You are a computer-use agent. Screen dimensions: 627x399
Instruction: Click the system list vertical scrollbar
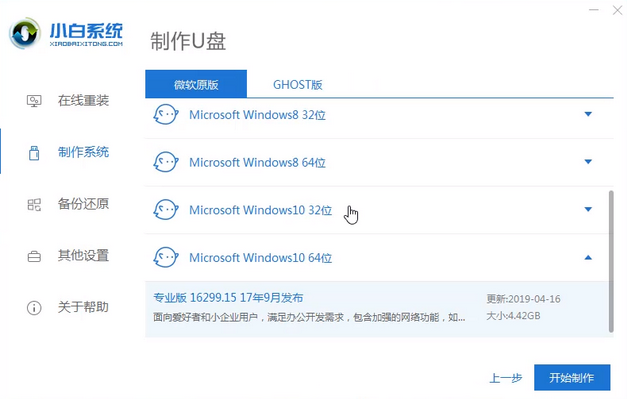[x=611, y=261]
